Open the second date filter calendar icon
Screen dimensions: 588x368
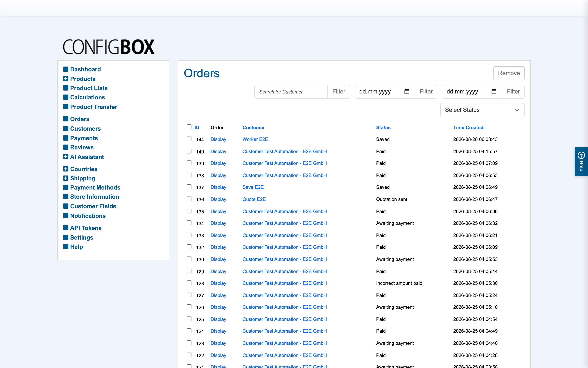click(494, 91)
